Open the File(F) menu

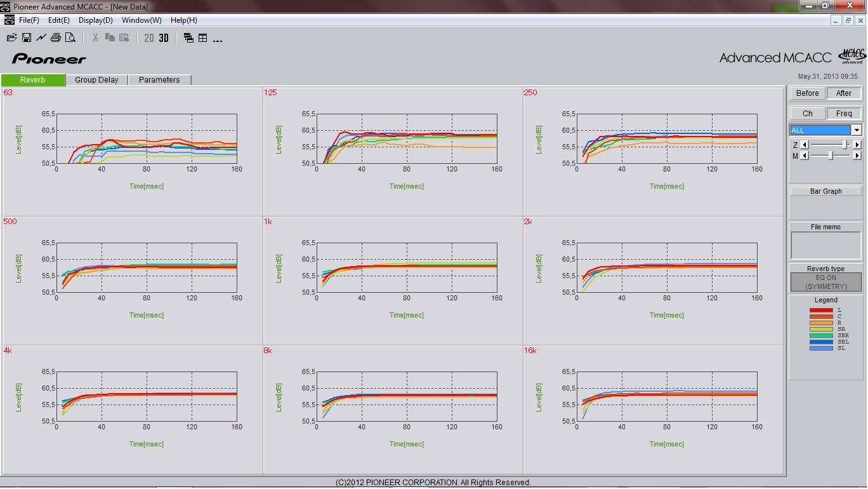(x=29, y=20)
